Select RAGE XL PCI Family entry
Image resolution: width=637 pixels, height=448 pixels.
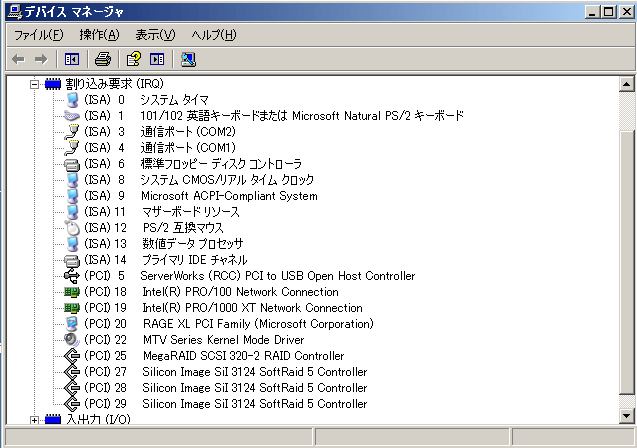[x=258, y=324]
